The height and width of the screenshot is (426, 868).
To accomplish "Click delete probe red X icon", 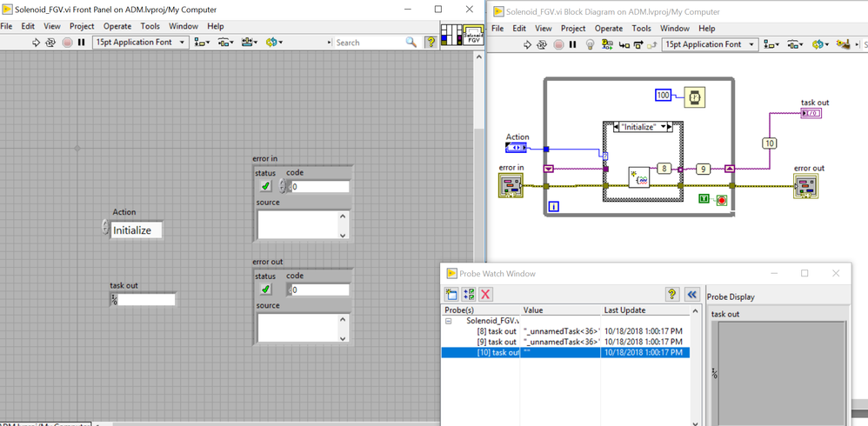I will (485, 295).
